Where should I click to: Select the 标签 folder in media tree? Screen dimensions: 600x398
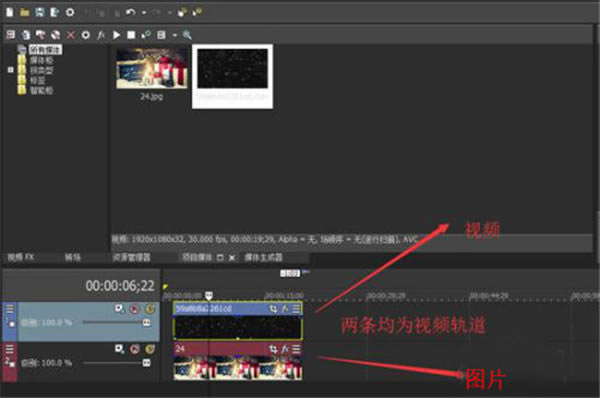click(x=38, y=80)
